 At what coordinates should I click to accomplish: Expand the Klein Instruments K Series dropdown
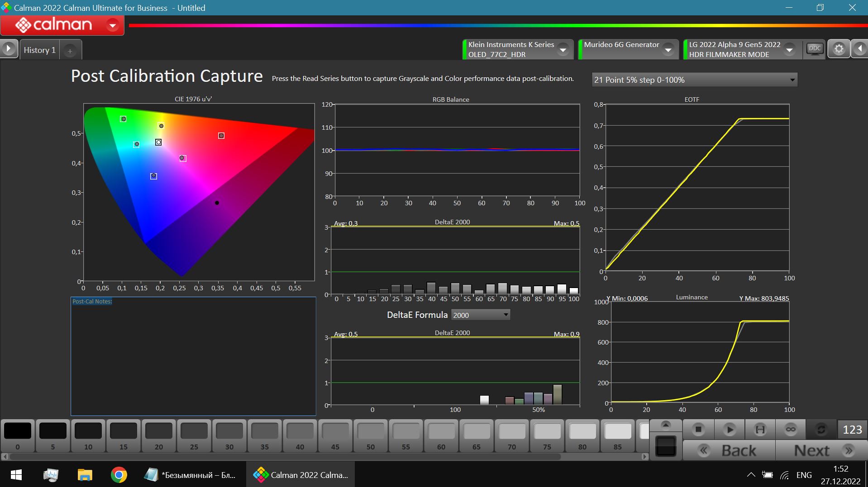click(563, 50)
